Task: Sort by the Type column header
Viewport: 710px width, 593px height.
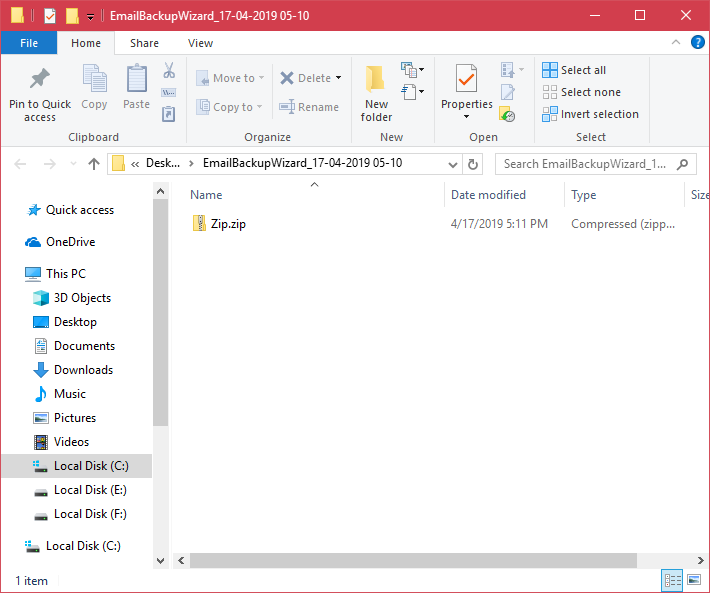Action: (584, 195)
